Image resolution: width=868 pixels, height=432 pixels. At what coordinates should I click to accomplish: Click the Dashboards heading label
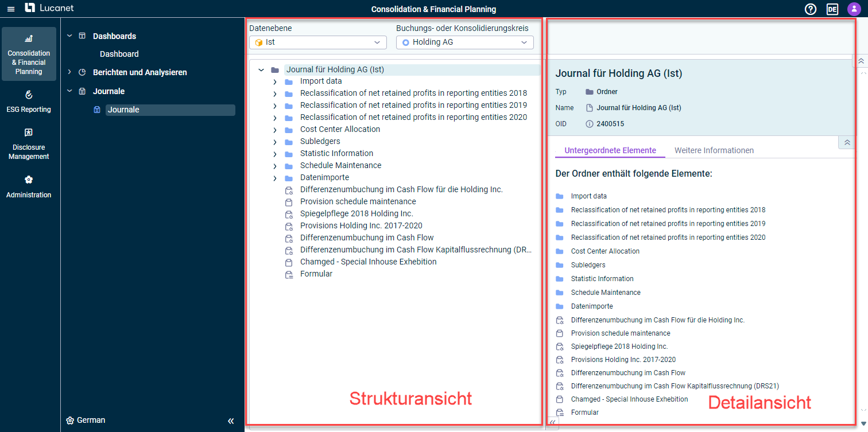(x=114, y=36)
